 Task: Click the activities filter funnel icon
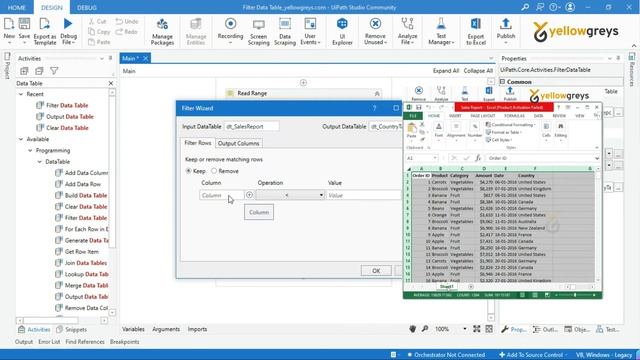coord(54,71)
